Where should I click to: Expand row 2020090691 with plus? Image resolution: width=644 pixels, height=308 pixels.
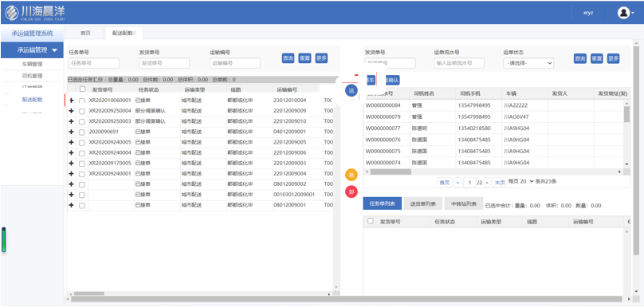pos(71,132)
